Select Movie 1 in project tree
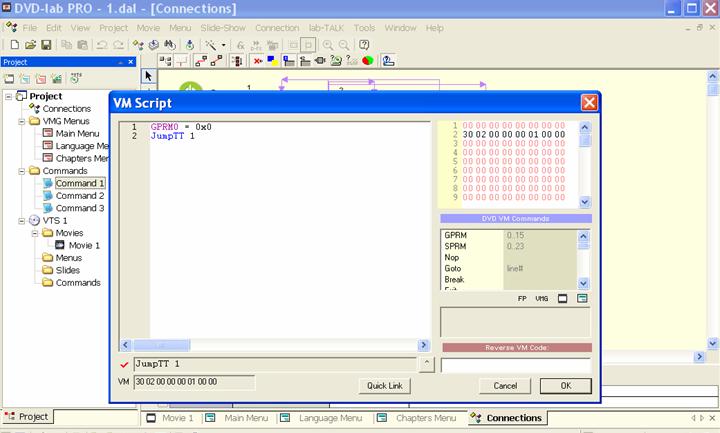Viewport: 720px width, 433px height. 84,245
